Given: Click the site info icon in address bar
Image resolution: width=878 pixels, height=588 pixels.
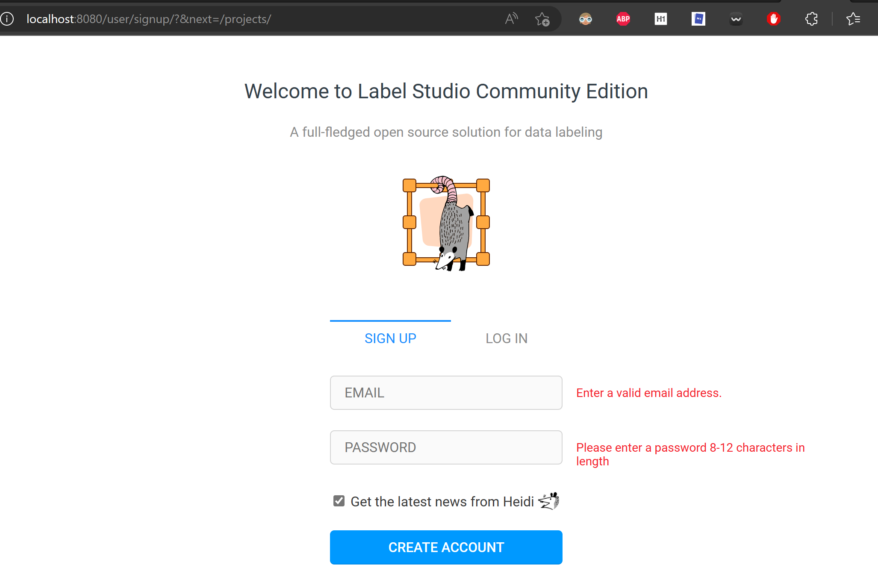Looking at the screenshot, I should point(7,19).
